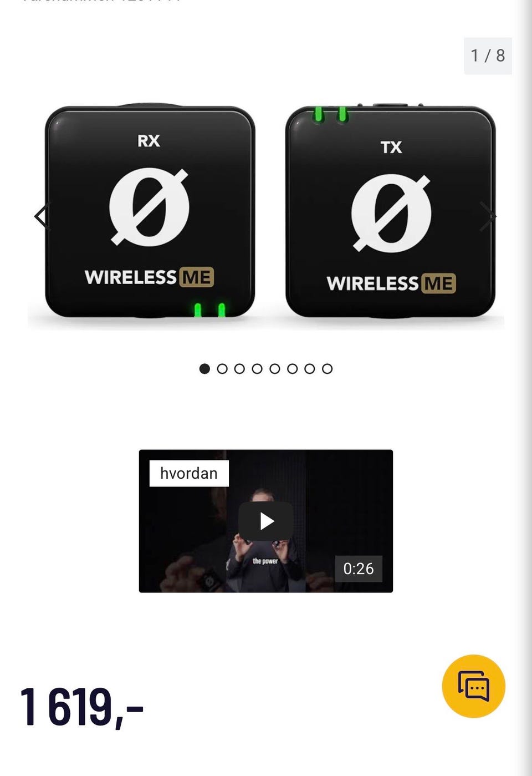Click the 1 / 8 image counter
The height and width of the screenshot is (776, 532).
pos(488,55)
